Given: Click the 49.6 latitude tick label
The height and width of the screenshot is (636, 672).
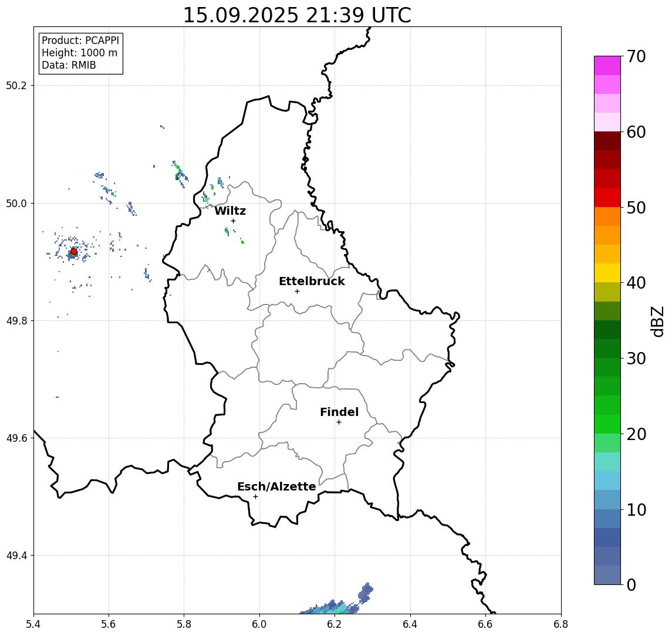Looking at the screenshot, I should coord(16,438).
